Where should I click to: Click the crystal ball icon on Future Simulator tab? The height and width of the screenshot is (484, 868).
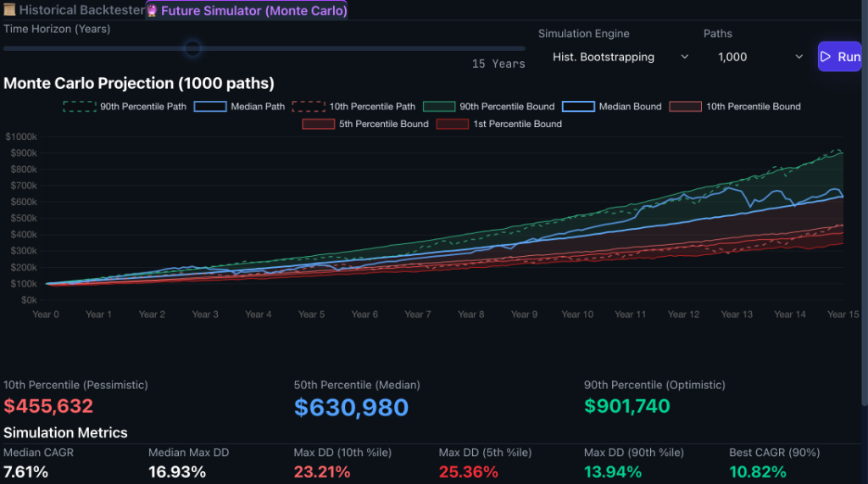point(153,10)
